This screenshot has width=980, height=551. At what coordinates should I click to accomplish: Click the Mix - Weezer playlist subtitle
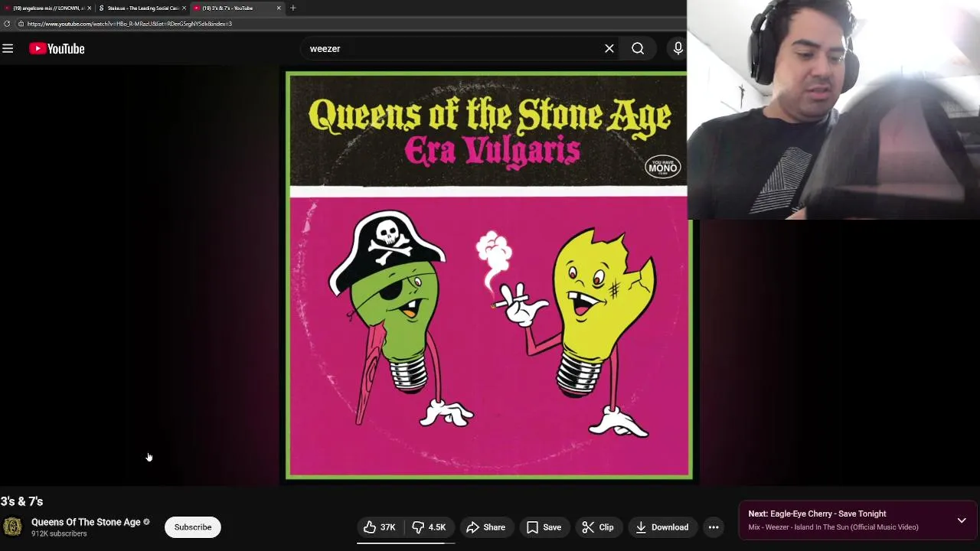tap(833, 527)
